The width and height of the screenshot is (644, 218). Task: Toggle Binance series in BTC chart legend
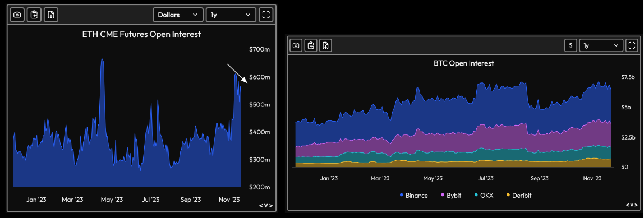tap(413, 196)
